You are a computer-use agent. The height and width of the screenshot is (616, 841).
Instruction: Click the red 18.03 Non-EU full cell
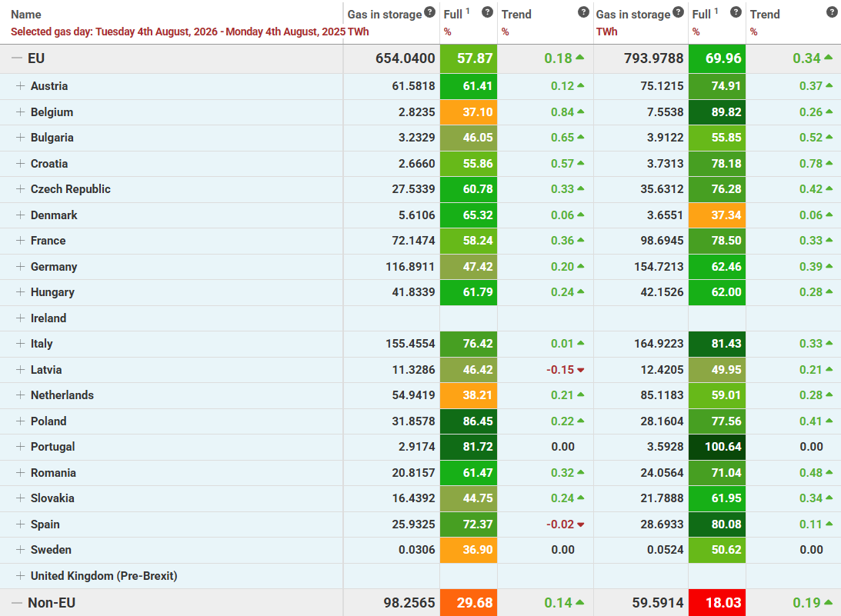717,603
